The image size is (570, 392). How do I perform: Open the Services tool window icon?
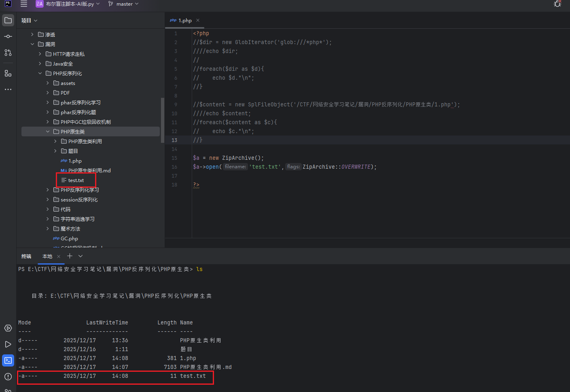(8, 328)
